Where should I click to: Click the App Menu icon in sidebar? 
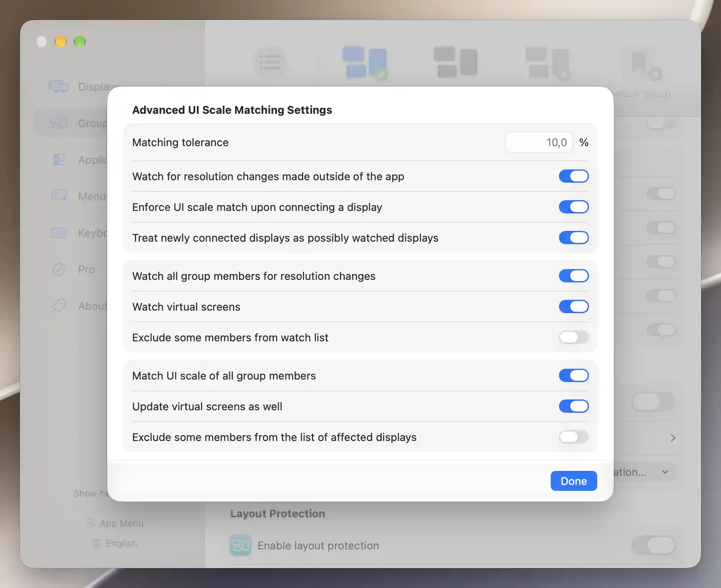[90, 523]
